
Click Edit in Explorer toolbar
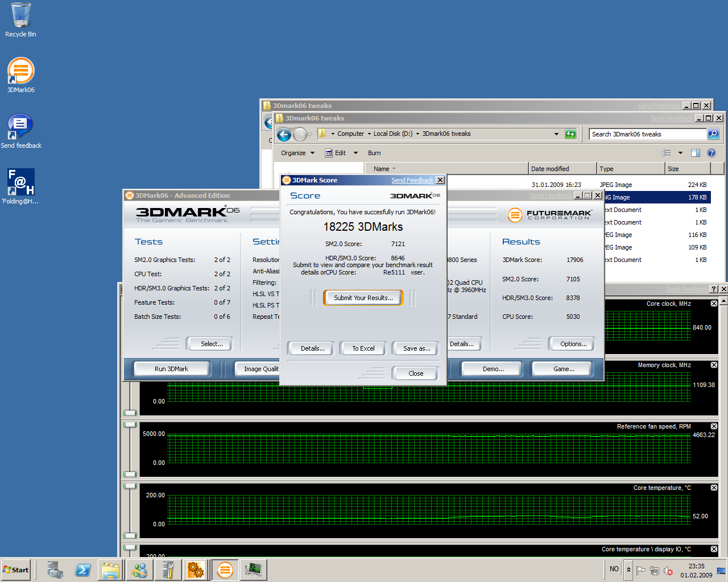click(336, 153)
